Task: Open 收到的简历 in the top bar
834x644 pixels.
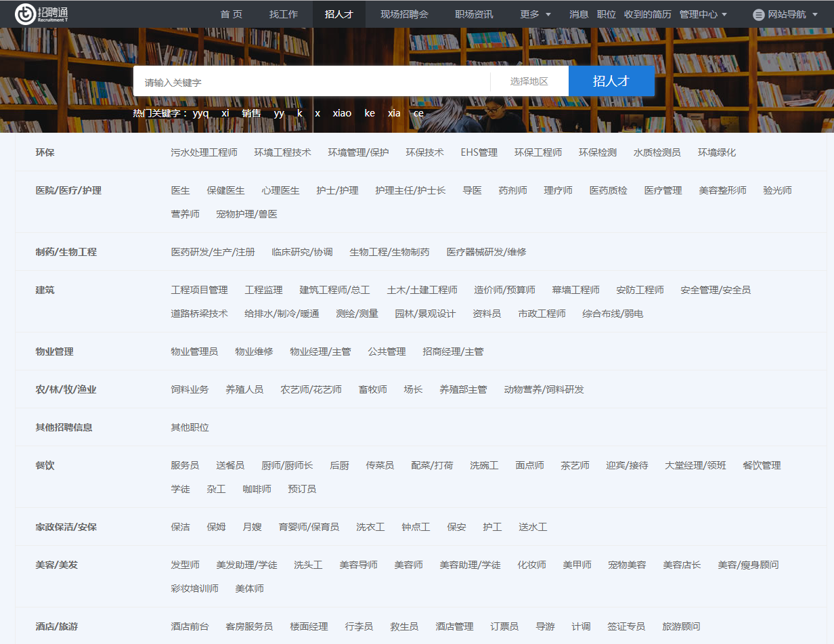Action: coord(647,14)
